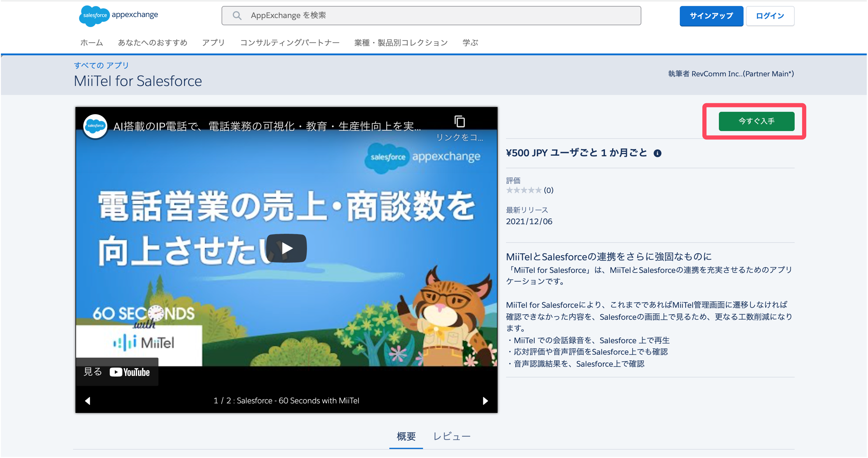This screenshot has height=458, width=868.
Task: Click the サインアップ button
Action: point(711,16)
